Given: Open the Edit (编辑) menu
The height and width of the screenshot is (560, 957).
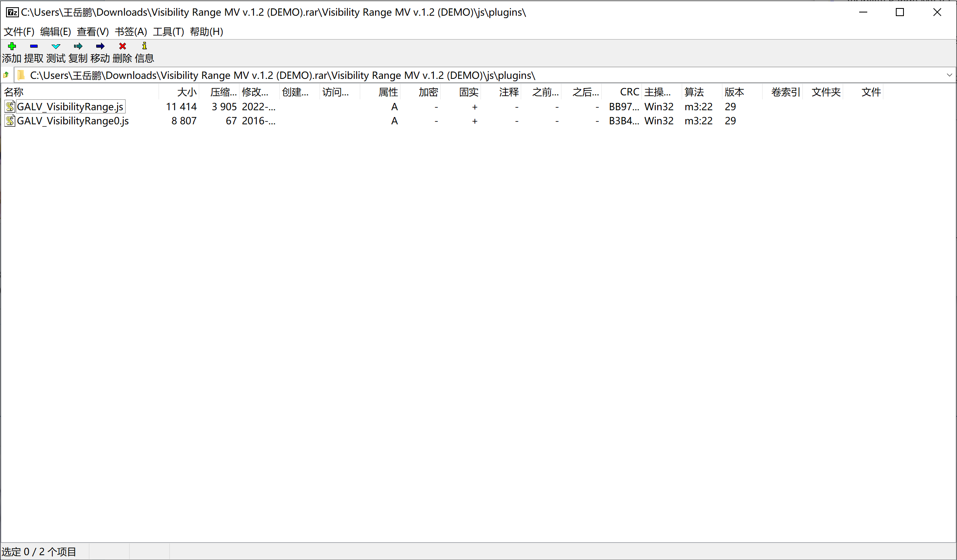Looking at the screenshot, I should coord(56,32).
